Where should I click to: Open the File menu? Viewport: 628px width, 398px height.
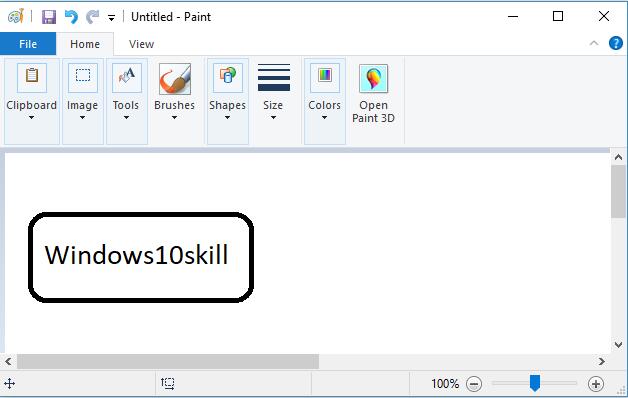point(28,44)
